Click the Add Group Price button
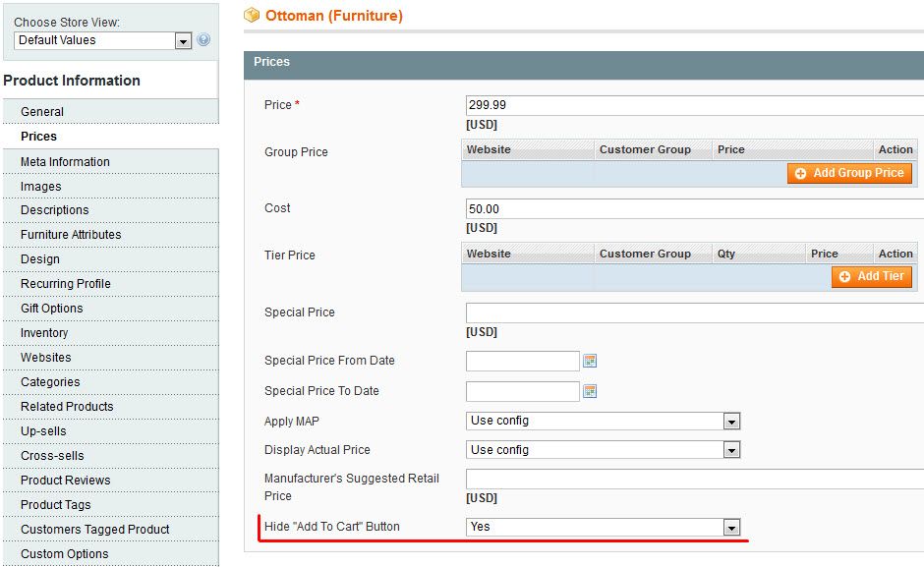The height and width of the screenshot is (567, 924). tap(849, 173)
